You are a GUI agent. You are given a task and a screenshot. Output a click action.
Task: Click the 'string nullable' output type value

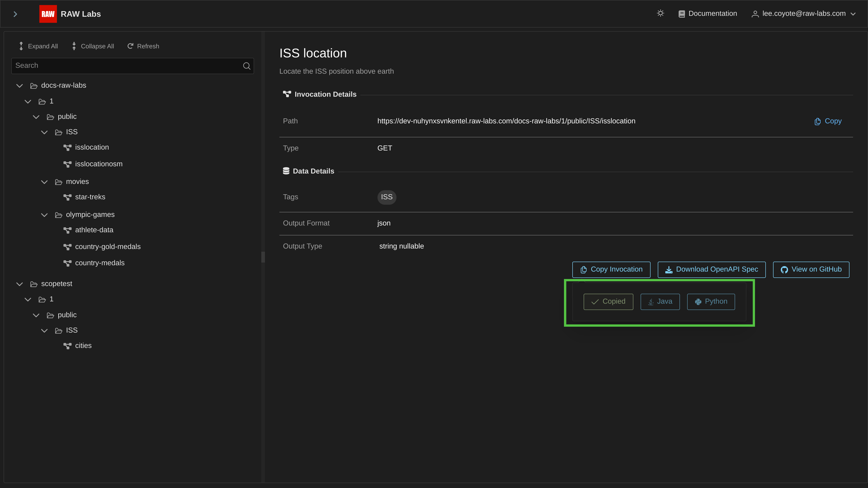(x=401, y=246)
